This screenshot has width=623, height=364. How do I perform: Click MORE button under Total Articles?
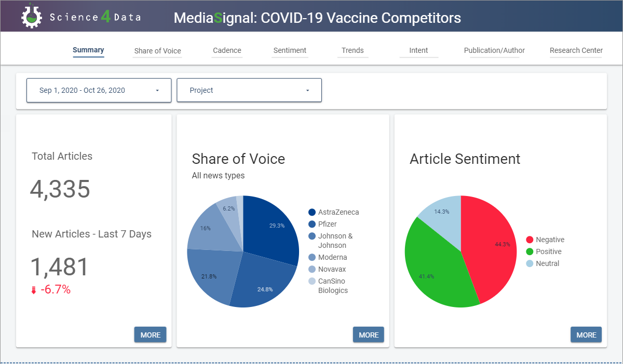click(x=150, y=335)
